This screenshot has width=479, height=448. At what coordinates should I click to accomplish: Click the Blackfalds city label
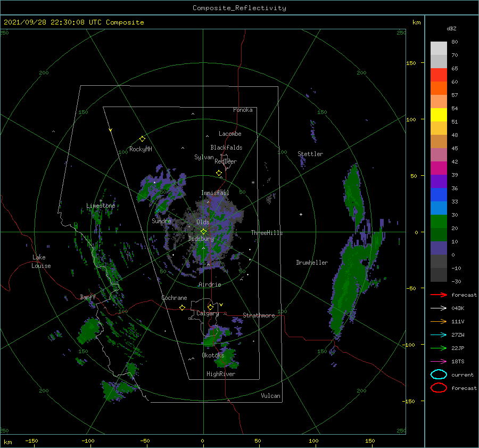pyautogui.click(x=226, y=148)
